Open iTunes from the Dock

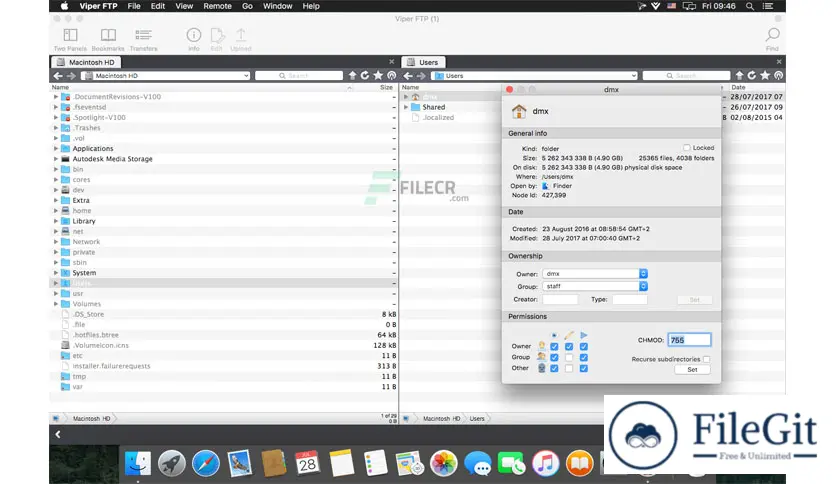coord(545,463)
